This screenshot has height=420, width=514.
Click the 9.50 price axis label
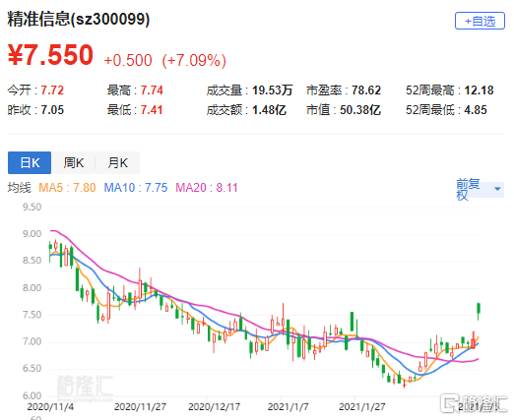32,208
